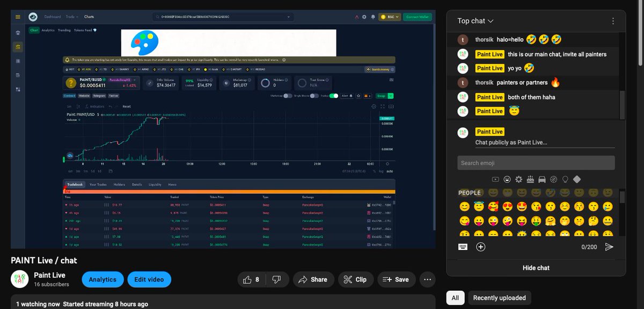Click the send message arrow icon
This screenshot has height=309, width=644.
click(609, 247)
